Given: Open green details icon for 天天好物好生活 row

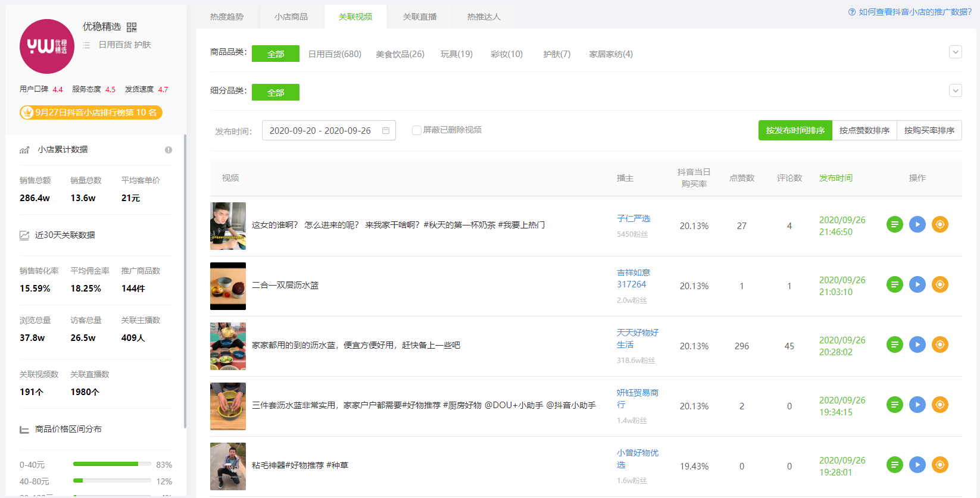Looking at the screenshot, I should pos(895,344).
